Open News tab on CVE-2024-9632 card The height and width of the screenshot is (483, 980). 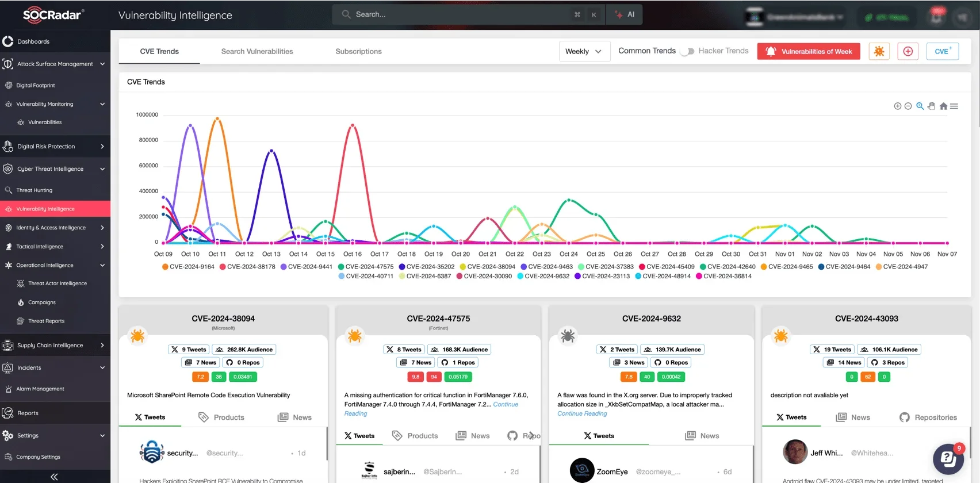click(702, 436)
